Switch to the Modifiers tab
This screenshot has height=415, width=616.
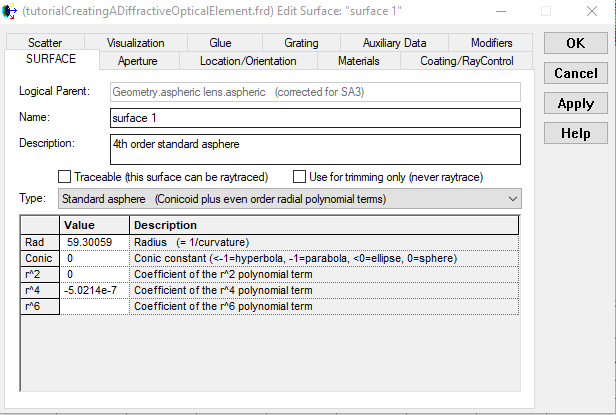pyautogui.click(x=491, y=43)
